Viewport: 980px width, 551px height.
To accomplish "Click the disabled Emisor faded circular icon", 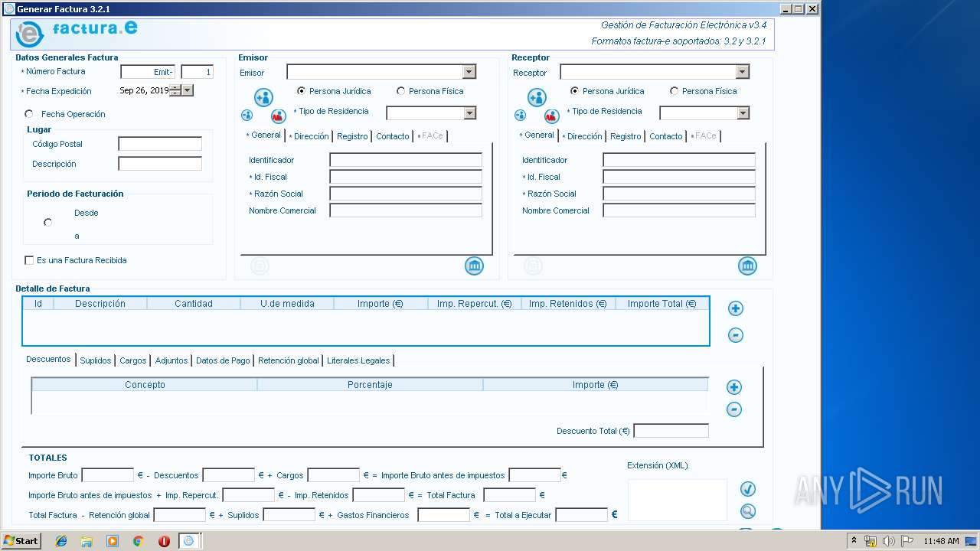I will [260, 266].
